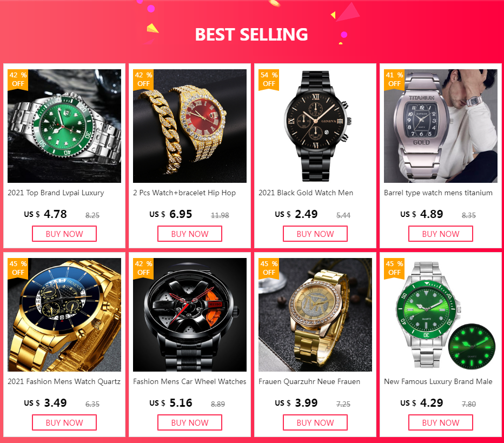
Task: Open the gold-blue Geneva mens watch image
Action: 64,315
